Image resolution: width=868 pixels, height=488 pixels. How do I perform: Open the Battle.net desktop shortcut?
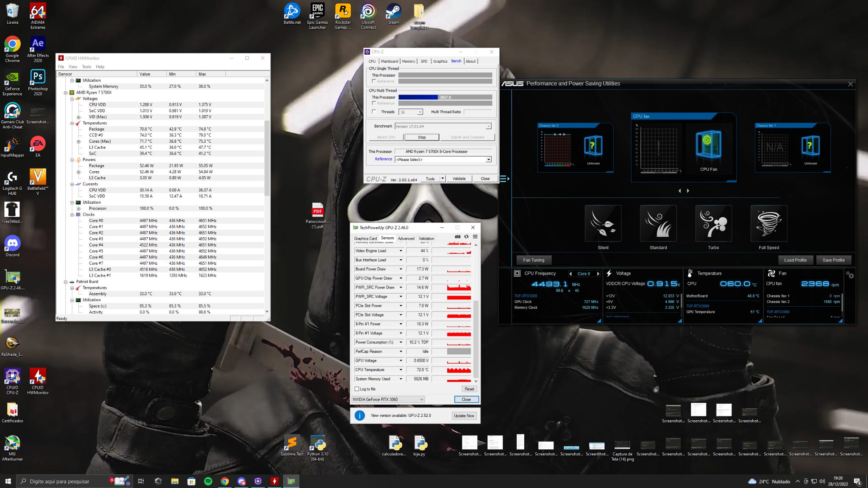292,14
